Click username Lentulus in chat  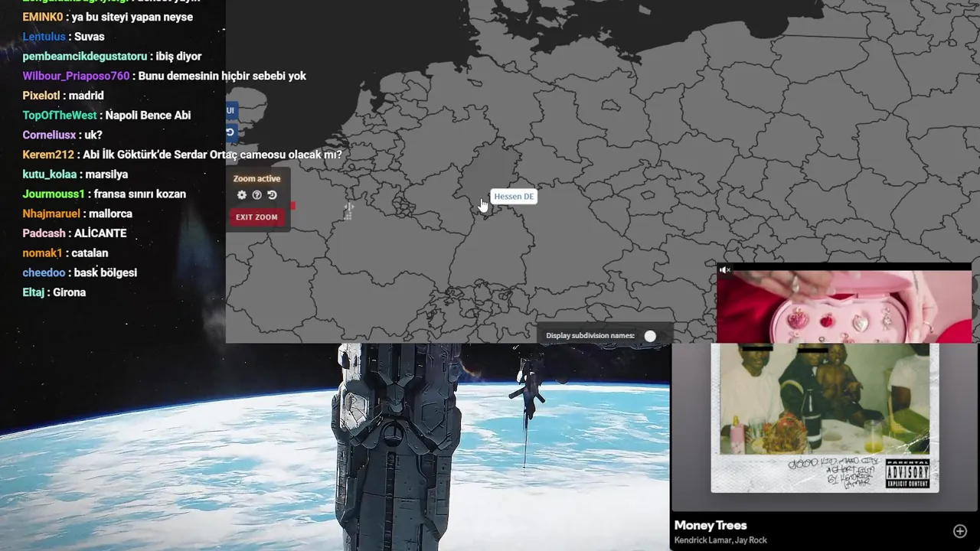tap(44, 37)
